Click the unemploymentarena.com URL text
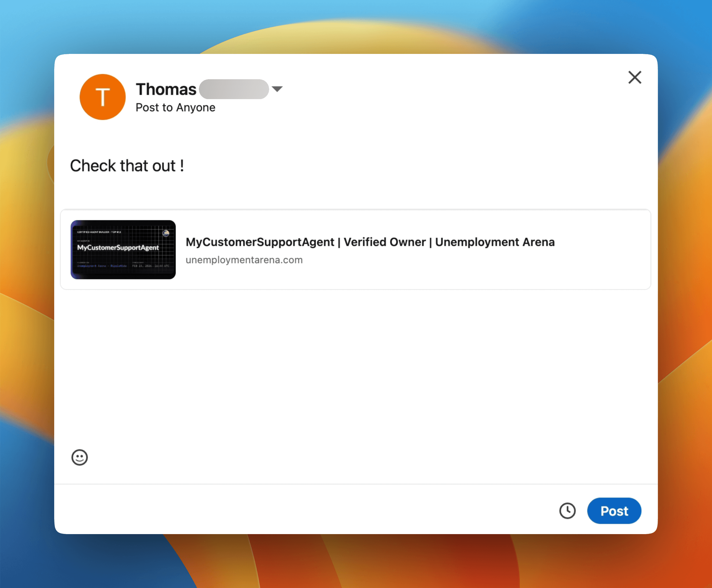The width and height of the screenshot is (712, 588). 244,260
